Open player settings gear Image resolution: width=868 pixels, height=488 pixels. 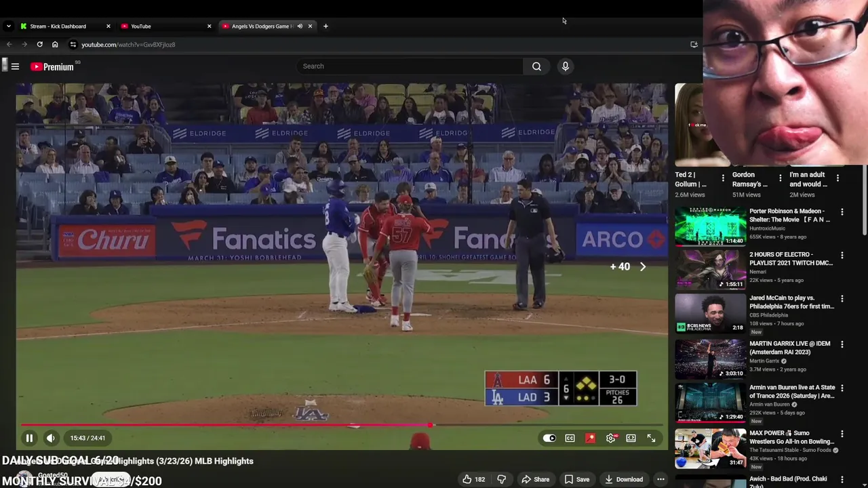[x=610, y=439]
